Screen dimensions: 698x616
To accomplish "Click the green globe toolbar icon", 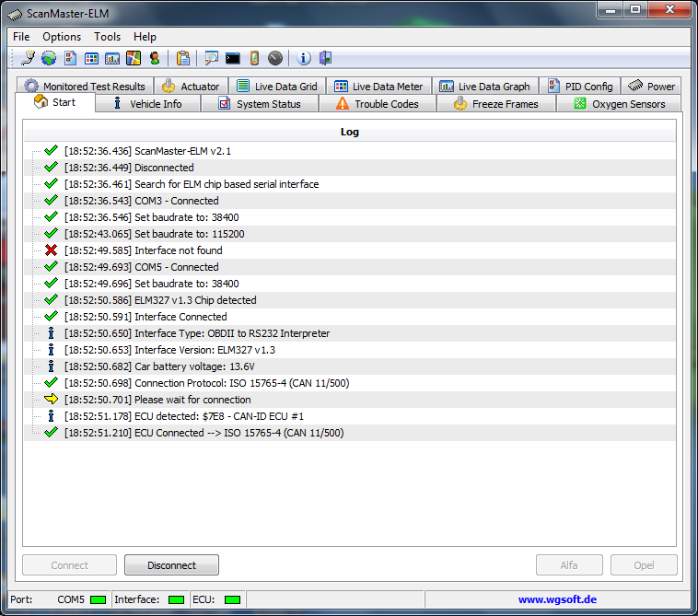I will coord(48,58).
